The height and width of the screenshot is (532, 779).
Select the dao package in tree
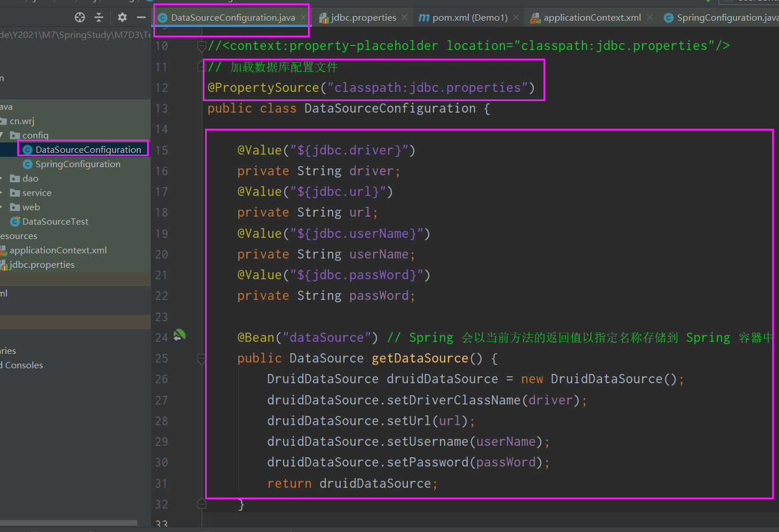coord(30,179)
